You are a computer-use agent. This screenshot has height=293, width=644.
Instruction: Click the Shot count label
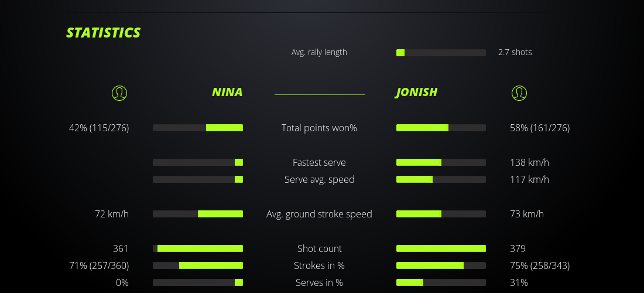pos(319,248)
